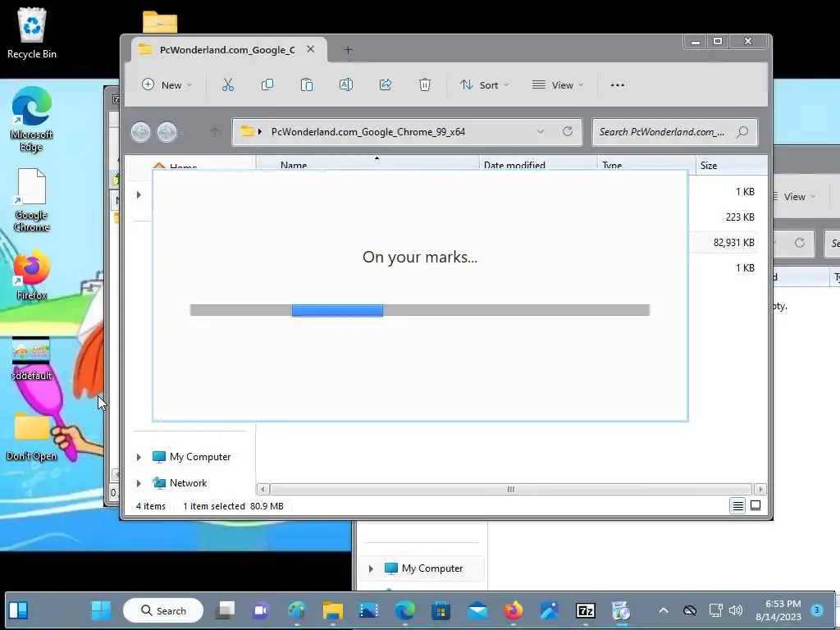Image resolution: width=840 pixels, height=630 pixels.
Task: Open Firefox from the taskbar
Action: [514, 610]
